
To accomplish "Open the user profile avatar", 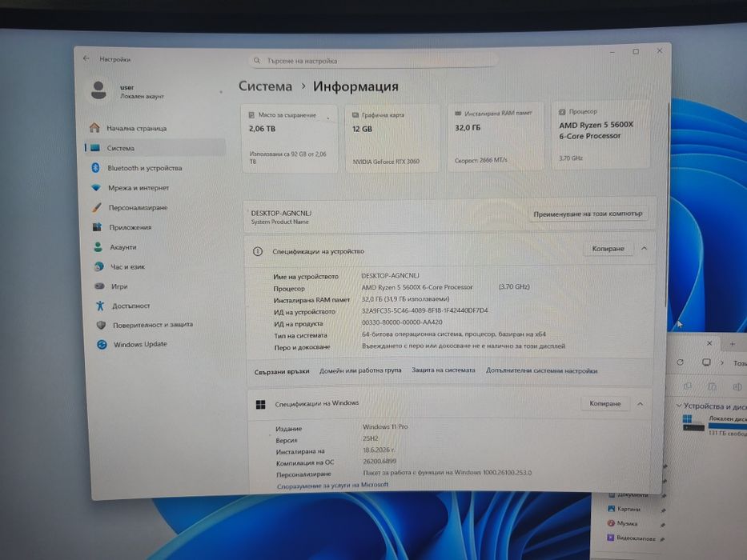I will coord(98,90).
